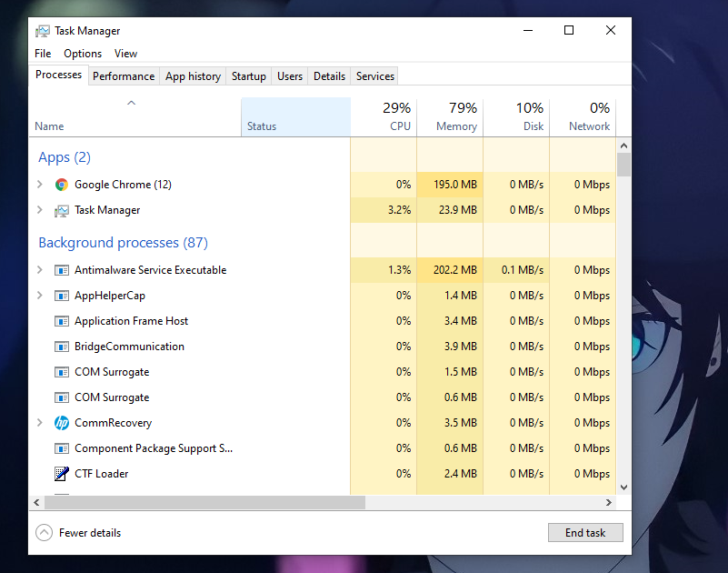Switch to the Details tab

click(x=329, y=76)
